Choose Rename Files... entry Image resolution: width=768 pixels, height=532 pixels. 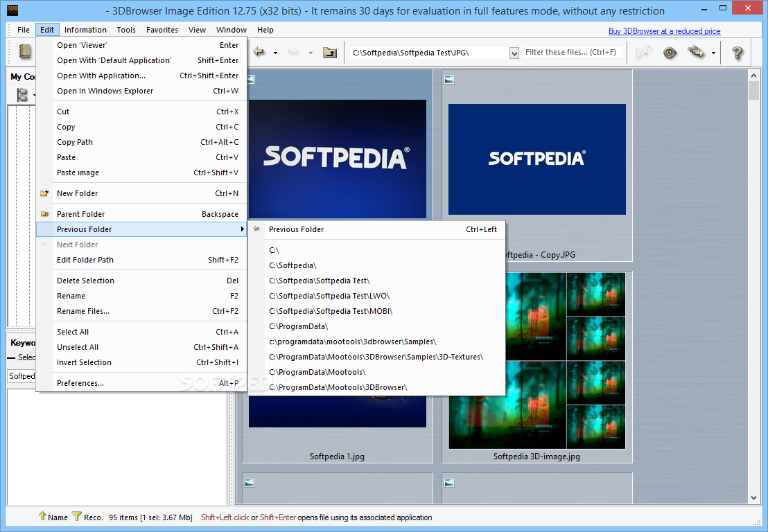click(x=141, y=311)
